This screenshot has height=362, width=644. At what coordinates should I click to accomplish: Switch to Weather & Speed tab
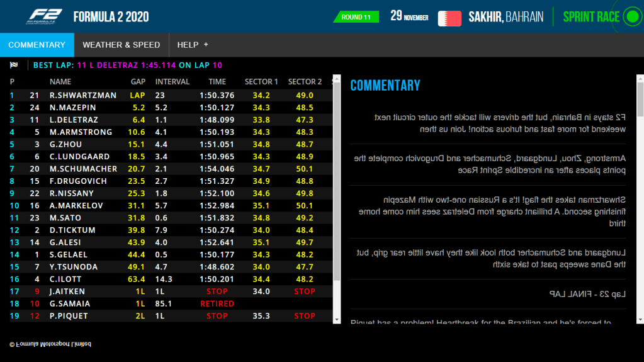(x=121, y=45)
